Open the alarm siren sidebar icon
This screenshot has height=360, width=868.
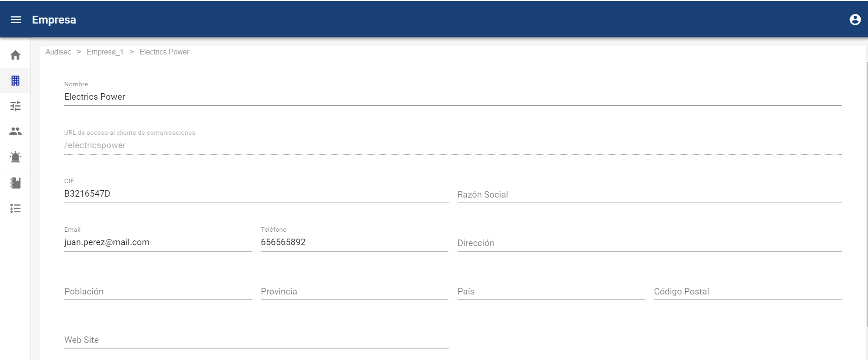pyautogui.click(x=16, y=157)
